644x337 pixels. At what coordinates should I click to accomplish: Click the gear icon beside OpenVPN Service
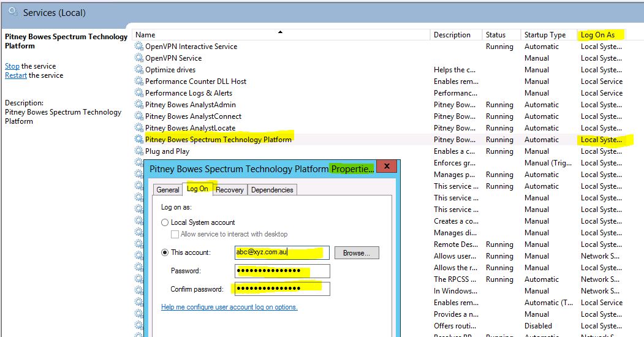139,58
